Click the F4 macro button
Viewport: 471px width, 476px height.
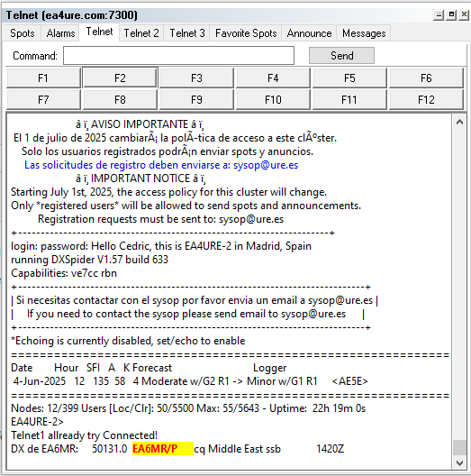pos(273,78)
